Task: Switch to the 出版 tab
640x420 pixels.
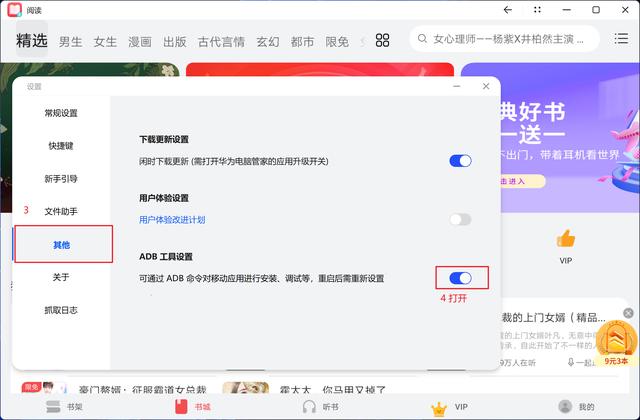Action: [175, 42]
